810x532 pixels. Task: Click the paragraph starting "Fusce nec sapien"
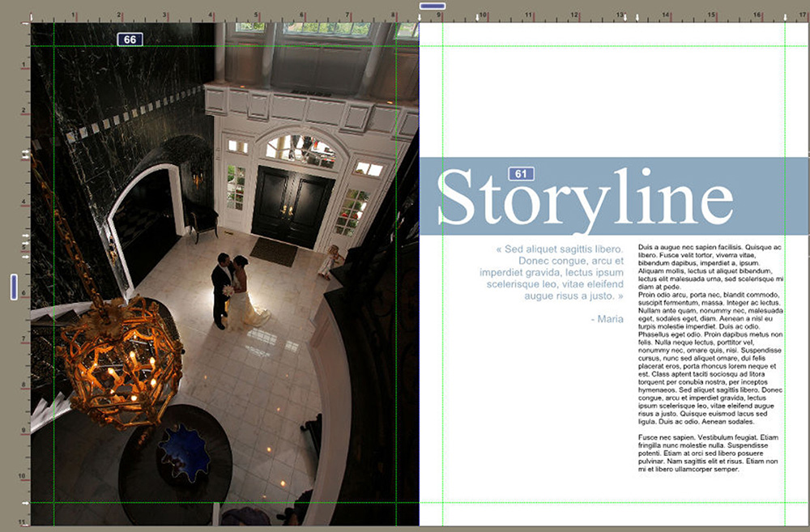click(x=710, y=453)
